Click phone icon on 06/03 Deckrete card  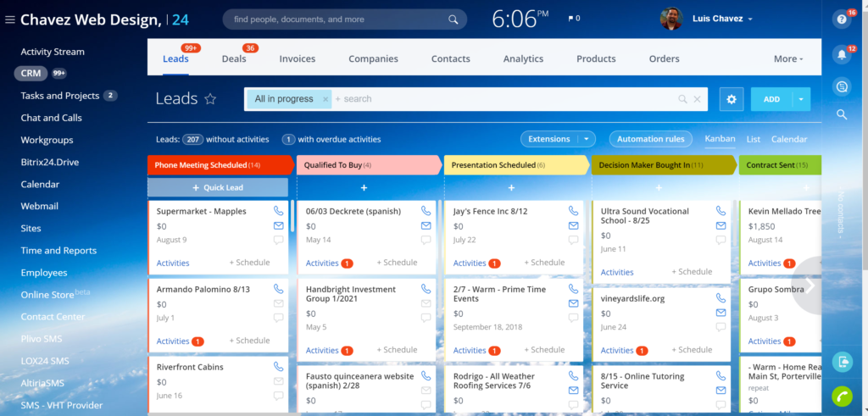pyautogui.click(x=426, y=211)
